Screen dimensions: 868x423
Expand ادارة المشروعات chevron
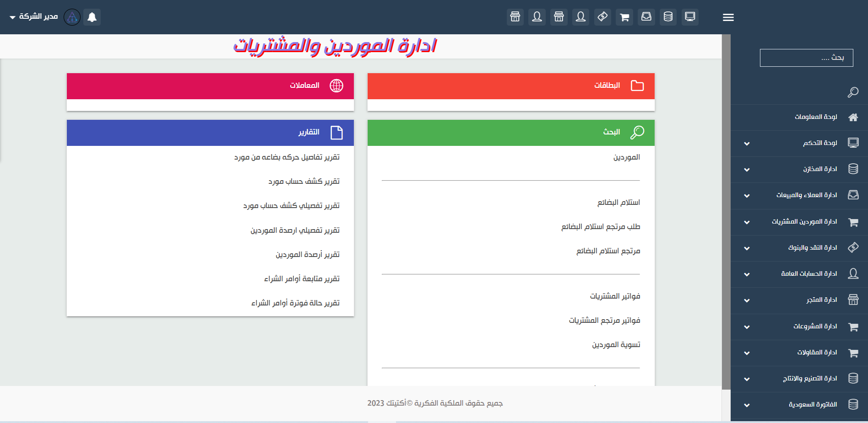[747, 327]
